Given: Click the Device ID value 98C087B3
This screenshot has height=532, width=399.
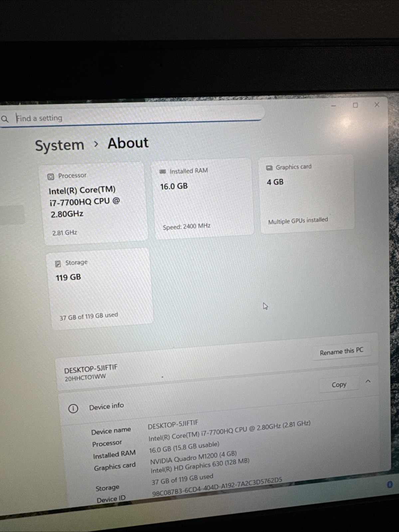Looking at the screenshot, I should [x=217, y=487].
